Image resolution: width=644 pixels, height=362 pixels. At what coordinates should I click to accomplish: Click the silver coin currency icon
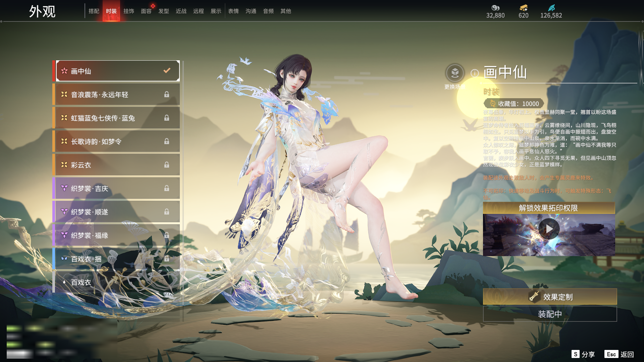[x=495, y=8]
